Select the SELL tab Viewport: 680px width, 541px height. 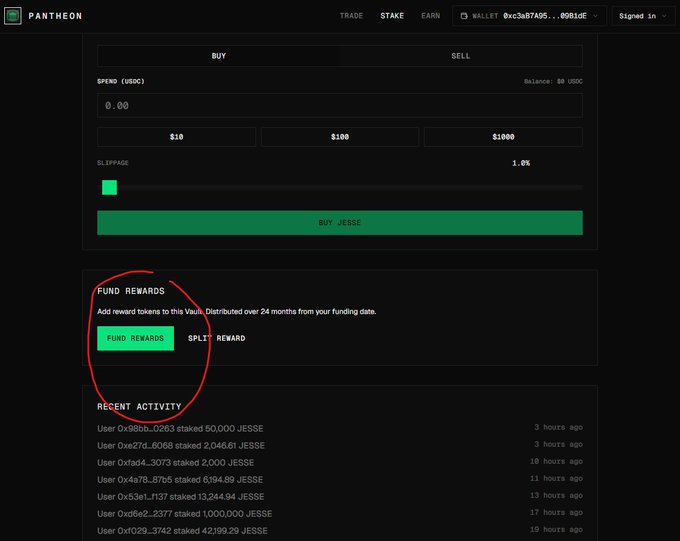461,56
